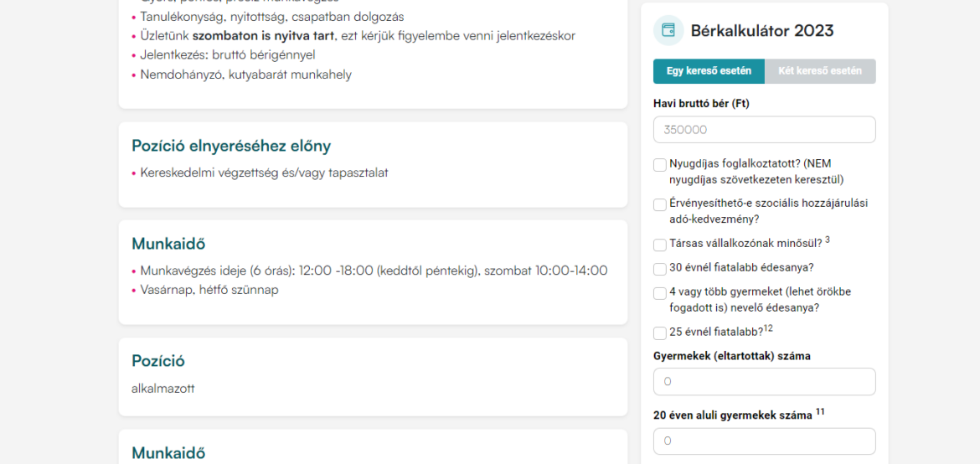980x464 pixels.
Task: Click the Gyermekek (eltartottak) száma field
Action: point(765,381)
